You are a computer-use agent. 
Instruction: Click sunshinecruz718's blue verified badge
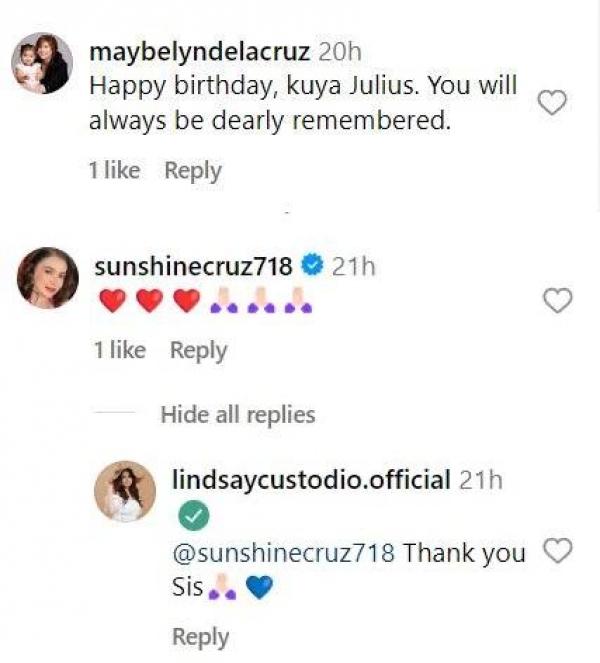click(312, 266)
